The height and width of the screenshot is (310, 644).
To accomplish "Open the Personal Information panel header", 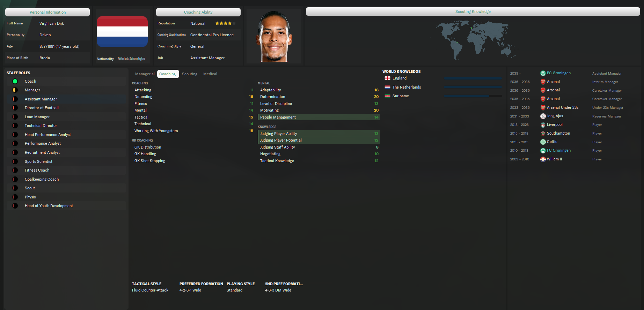I will click(47, 12).
